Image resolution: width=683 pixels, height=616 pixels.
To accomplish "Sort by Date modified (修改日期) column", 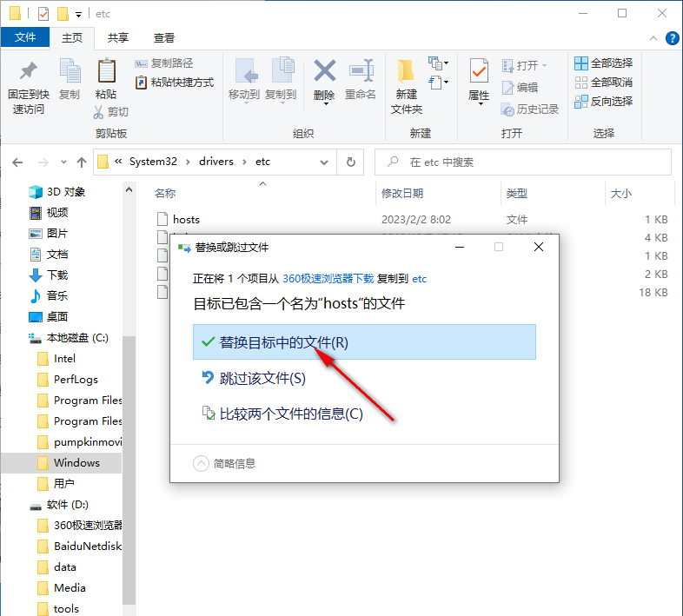I will pos(402,194).
